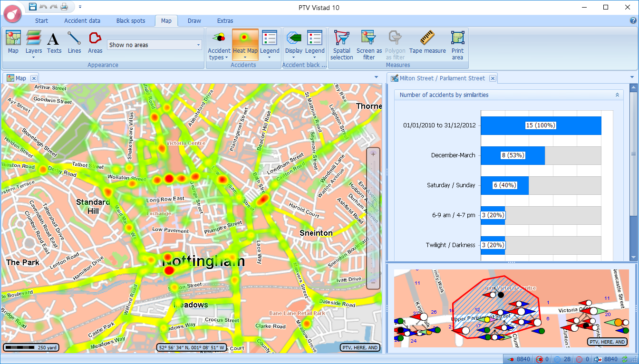Open the Help question mark icon

[x=633, y=20]
